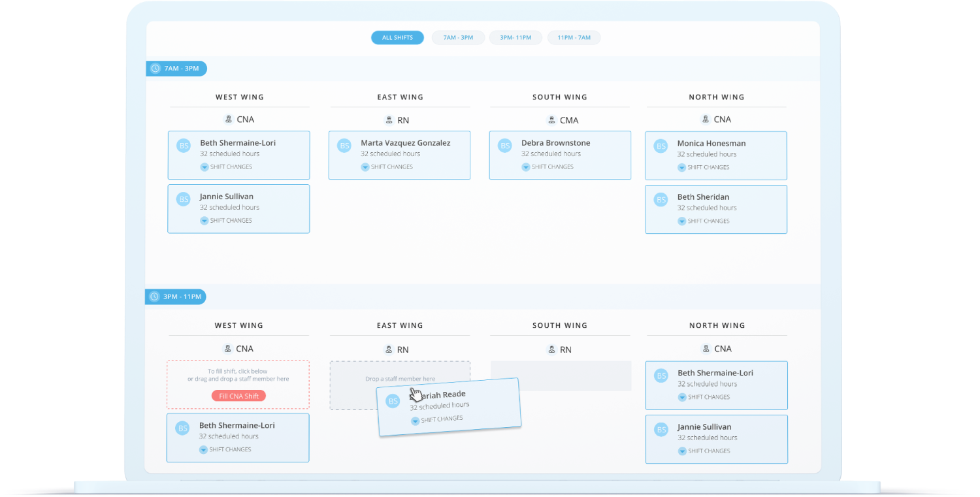
Task: Click the avatar on Monica Honesman's card
Action: point(661,146)
